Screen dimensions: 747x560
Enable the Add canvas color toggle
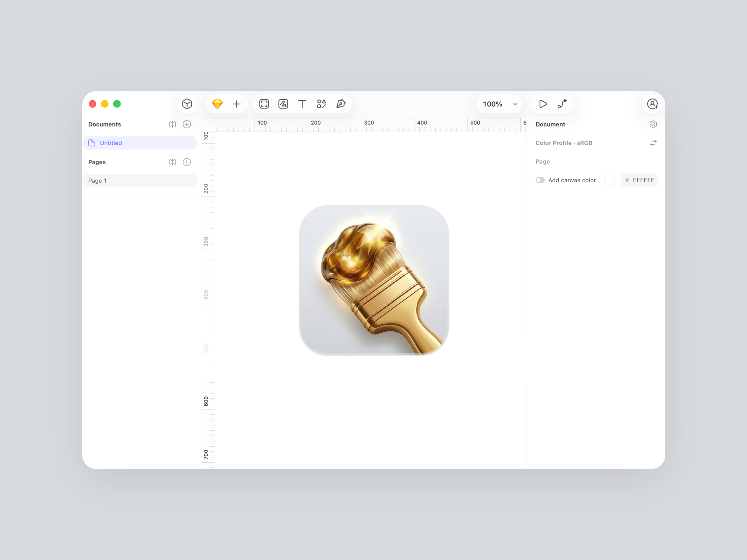pos(540,180)
